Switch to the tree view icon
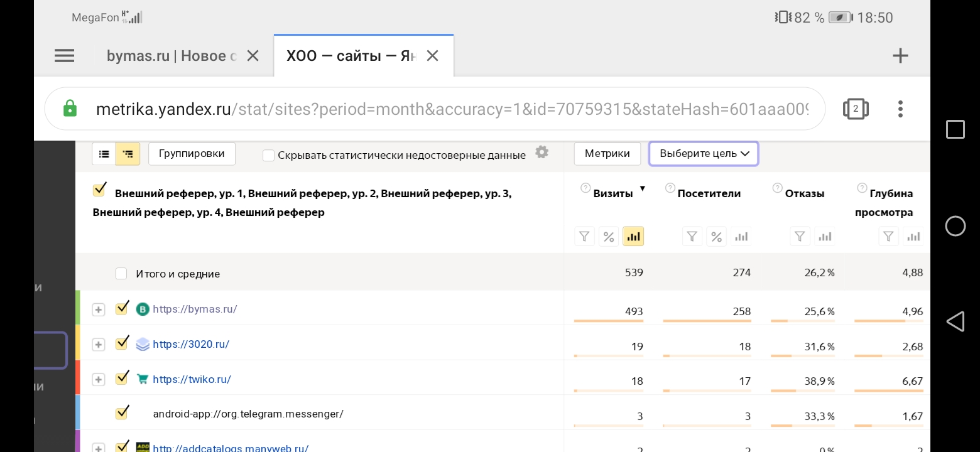Image resolution: width=980 pixels, height=452 pixels. click(x=128, y=154)
